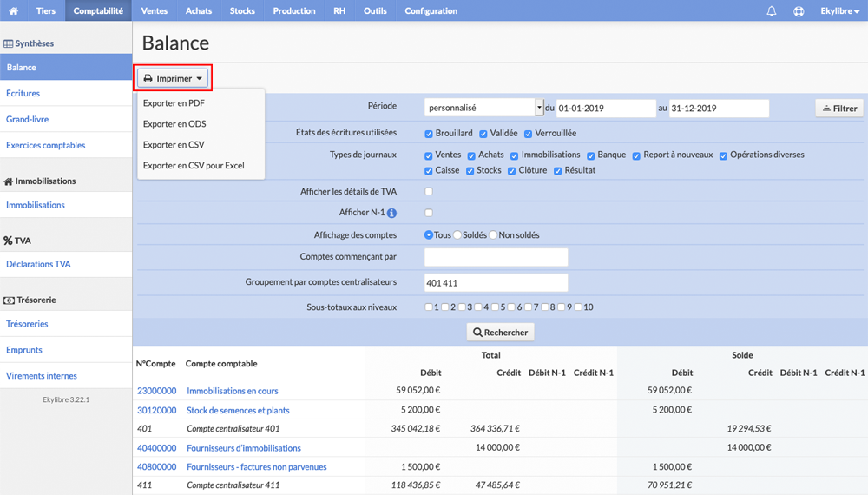Open the notifications bell
Image resolution: width=868 pixels, height=495 pixels.
(x=771, y=11)
